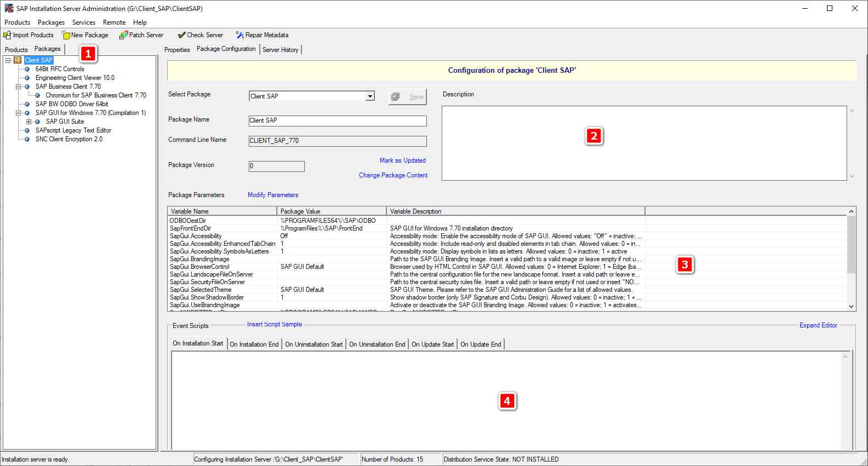Viewport: 868px width, 466px height.
Task: Click the Variable Name column header
Action: pos(222,211)
